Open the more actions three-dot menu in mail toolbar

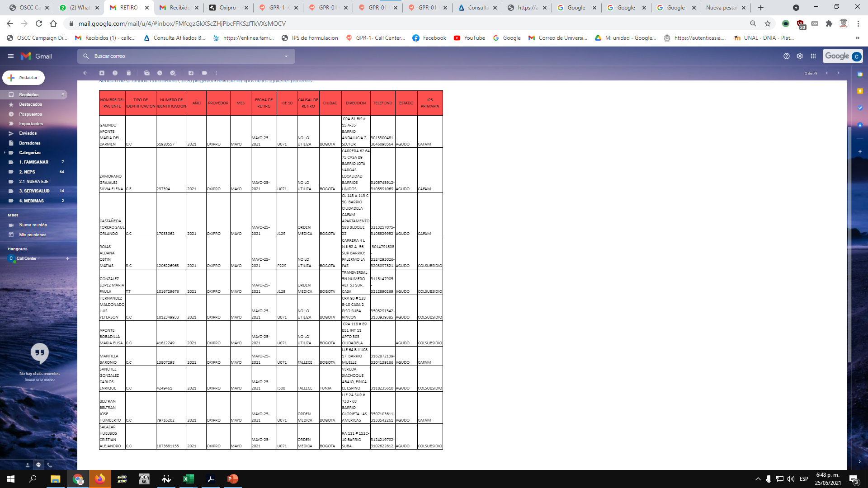pos(216,73)
